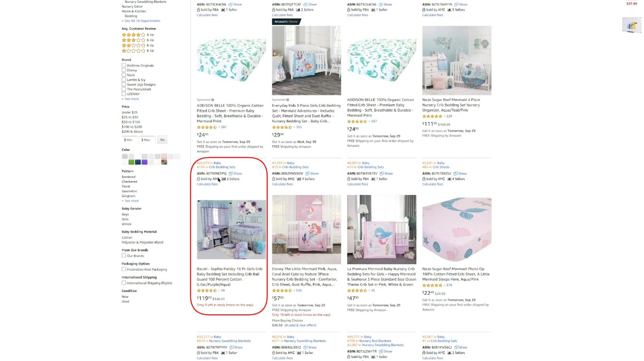Select the bar-chart icon showing 4 Sellers under B082VWS95W
The height and width of the screenshot is (361, 644).
299,179
